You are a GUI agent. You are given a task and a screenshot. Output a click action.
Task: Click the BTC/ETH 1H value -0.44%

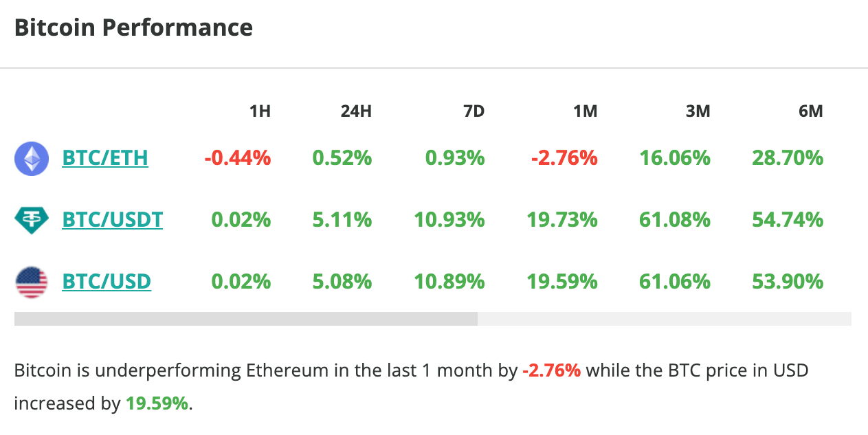tap(238, 159)
